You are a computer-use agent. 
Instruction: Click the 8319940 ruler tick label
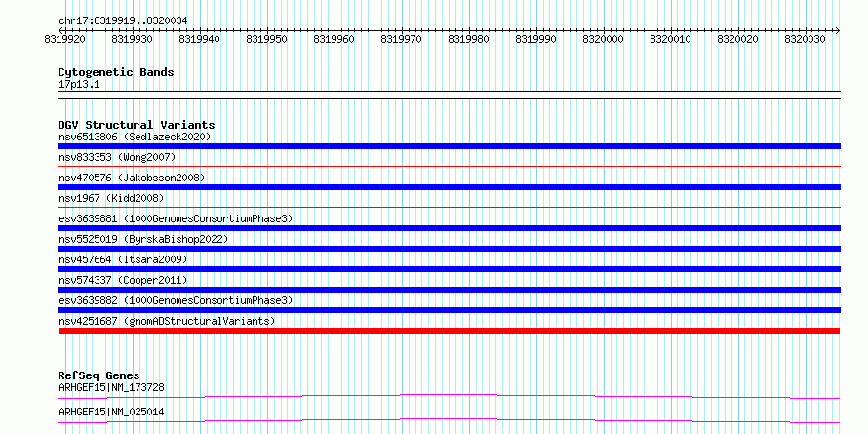[x=200, y=39]
